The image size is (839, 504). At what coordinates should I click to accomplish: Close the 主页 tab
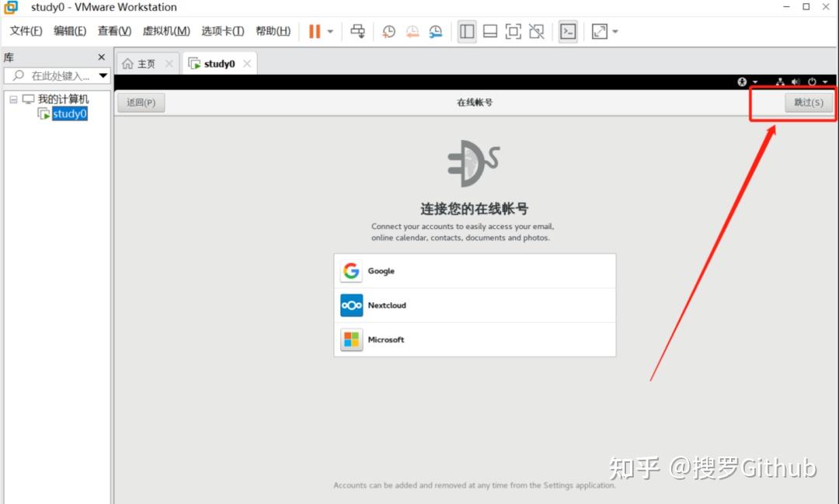pos(169,64)
